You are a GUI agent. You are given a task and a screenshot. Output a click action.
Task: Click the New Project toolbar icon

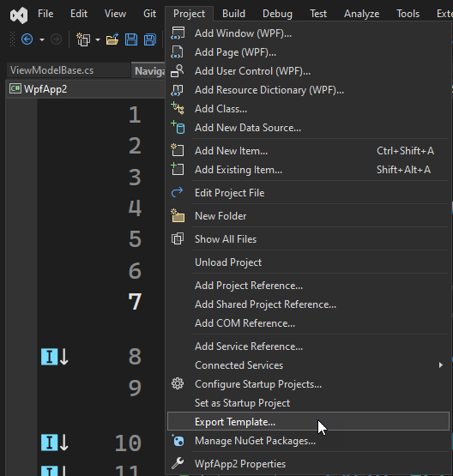tap(83, 39)
